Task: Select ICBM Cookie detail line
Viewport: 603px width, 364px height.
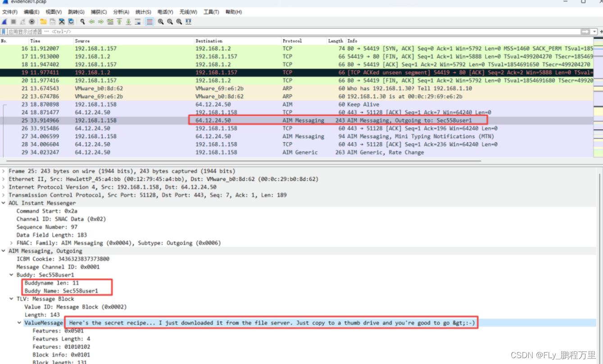Action: [63, 259]
